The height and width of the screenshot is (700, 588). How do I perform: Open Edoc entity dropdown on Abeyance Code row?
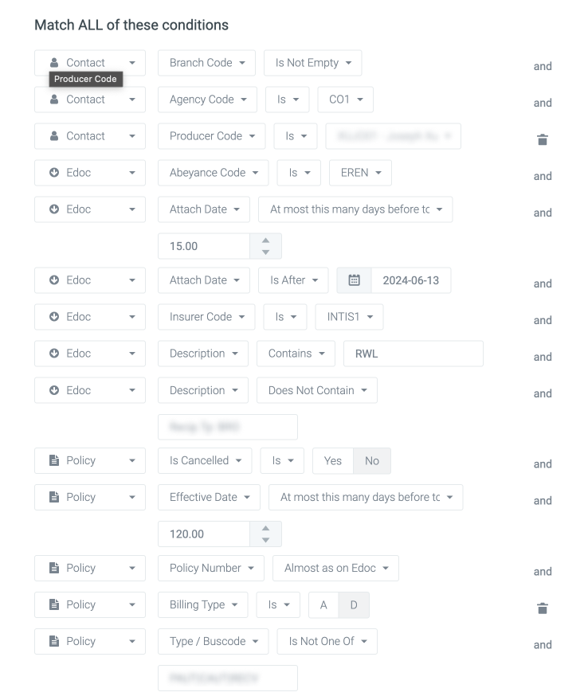[90, 173]
